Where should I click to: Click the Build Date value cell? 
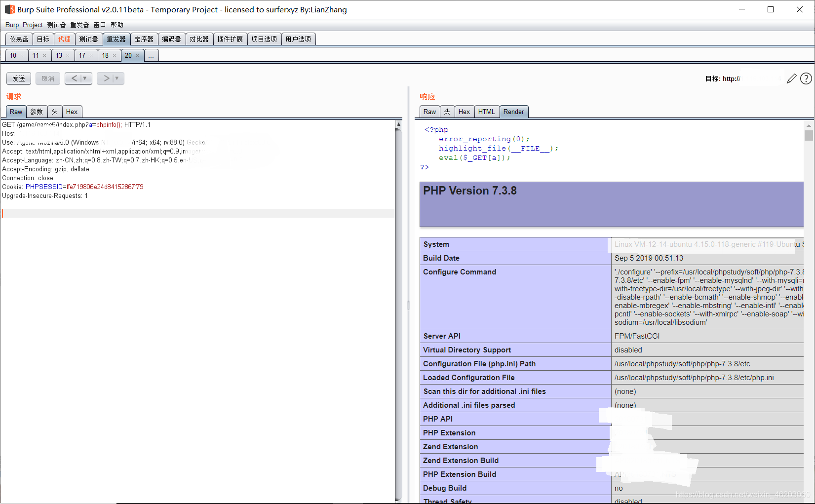tap(707, 258)
